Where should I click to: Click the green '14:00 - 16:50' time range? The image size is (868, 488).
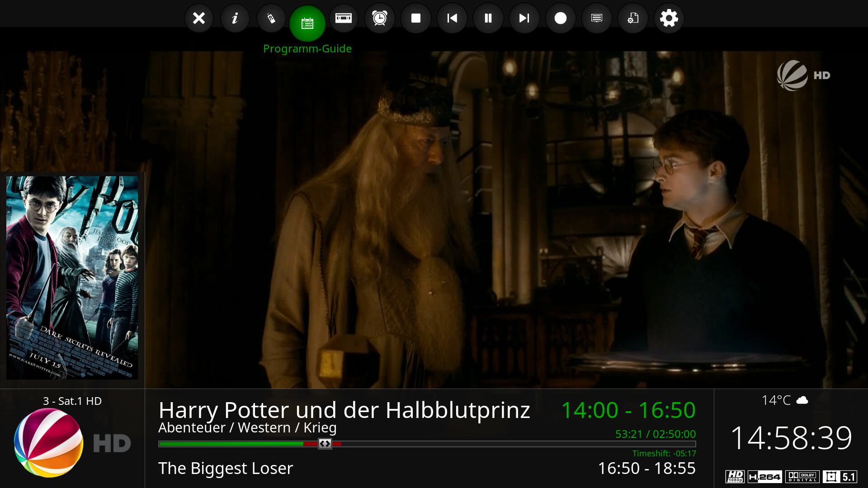coord(628,410)
